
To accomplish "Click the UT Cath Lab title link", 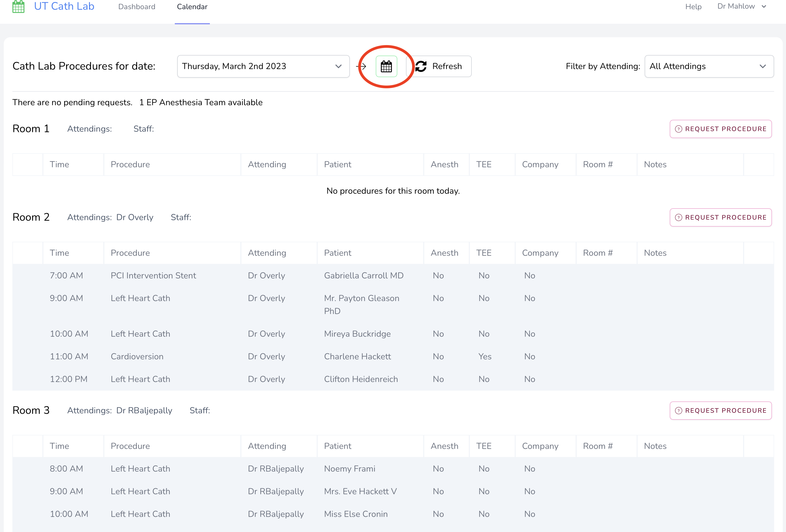I will 64,6.
